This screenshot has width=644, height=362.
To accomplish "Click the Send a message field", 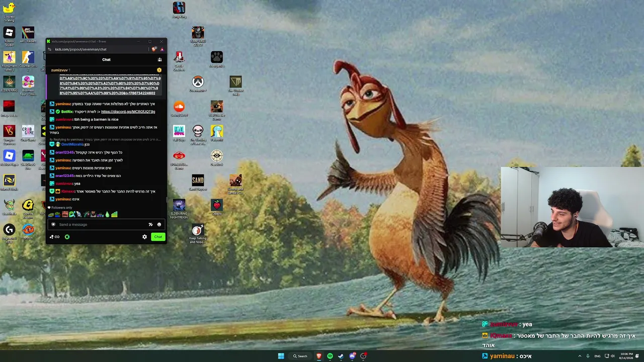I will [106, 224].
